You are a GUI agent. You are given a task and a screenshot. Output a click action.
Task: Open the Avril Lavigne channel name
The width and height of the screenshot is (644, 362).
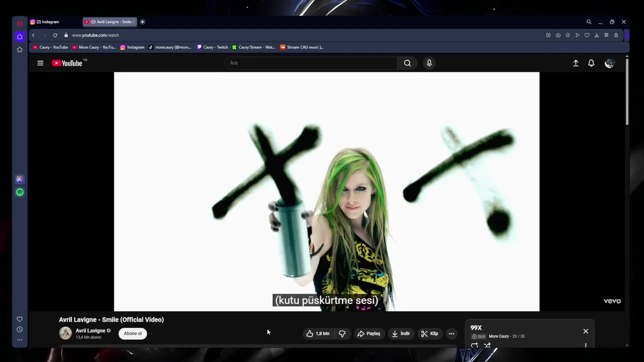pos(90,331)
